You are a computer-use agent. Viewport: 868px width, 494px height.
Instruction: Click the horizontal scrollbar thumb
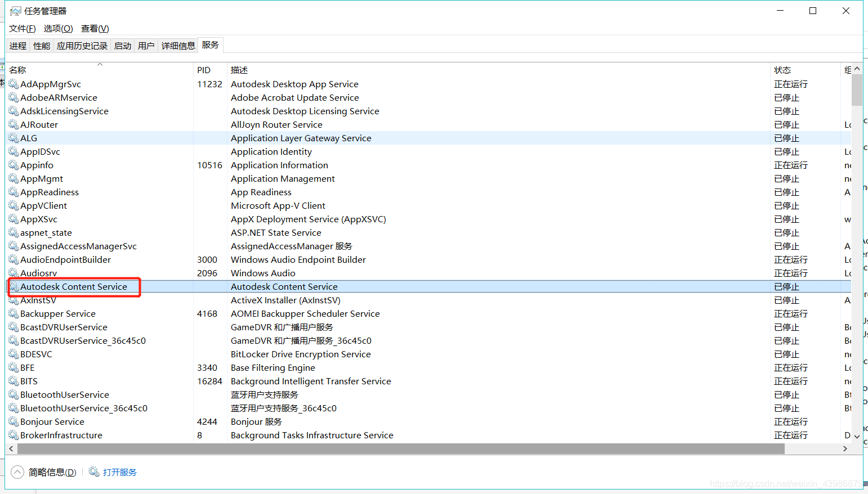(x=401, y=448)
